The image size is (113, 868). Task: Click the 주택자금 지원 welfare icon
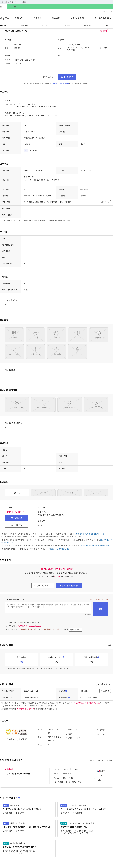coord(14,351)
